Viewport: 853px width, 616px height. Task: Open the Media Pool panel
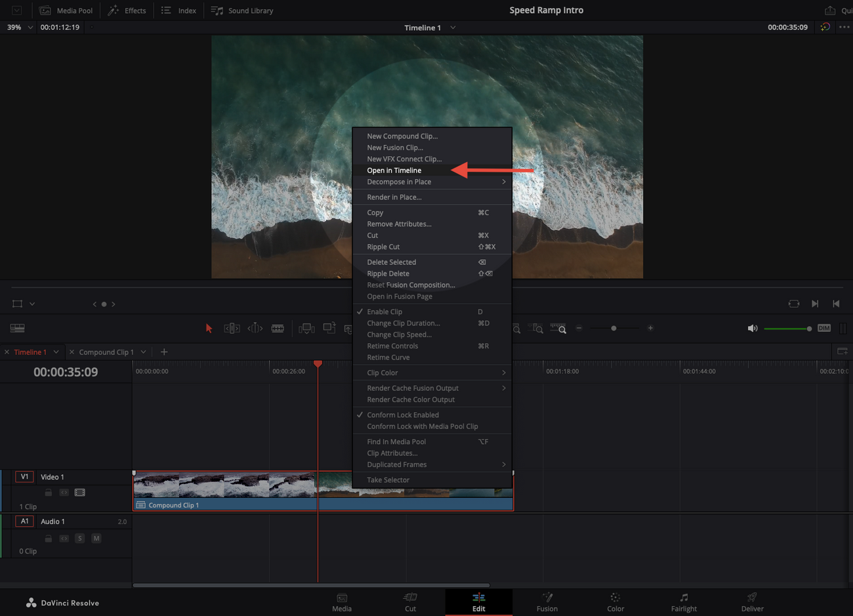point(66,10)
